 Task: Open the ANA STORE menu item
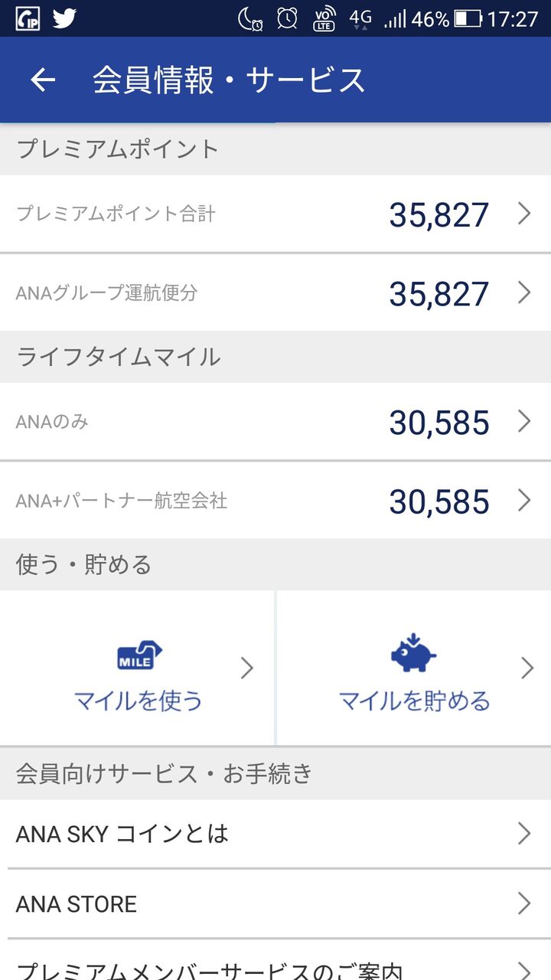[x=275, y=904]
